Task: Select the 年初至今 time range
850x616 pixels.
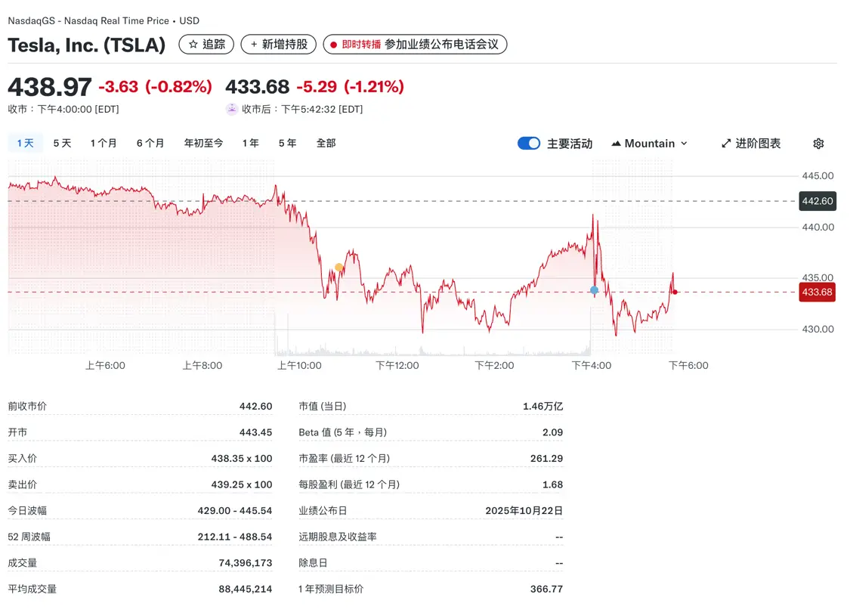Action: click(202, 142)
